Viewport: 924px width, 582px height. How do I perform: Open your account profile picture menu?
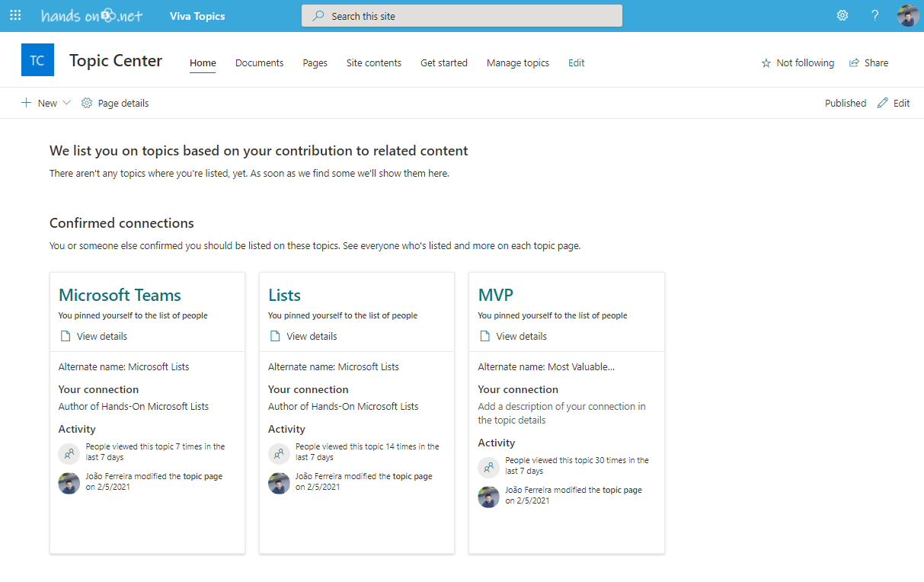tap(908, 15)
